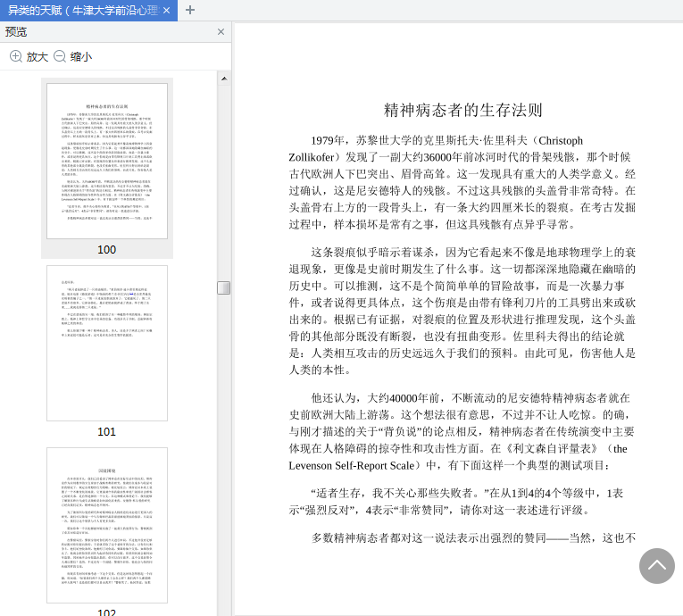Click the heading 精神病态者的生存法则

pos(463,110)
